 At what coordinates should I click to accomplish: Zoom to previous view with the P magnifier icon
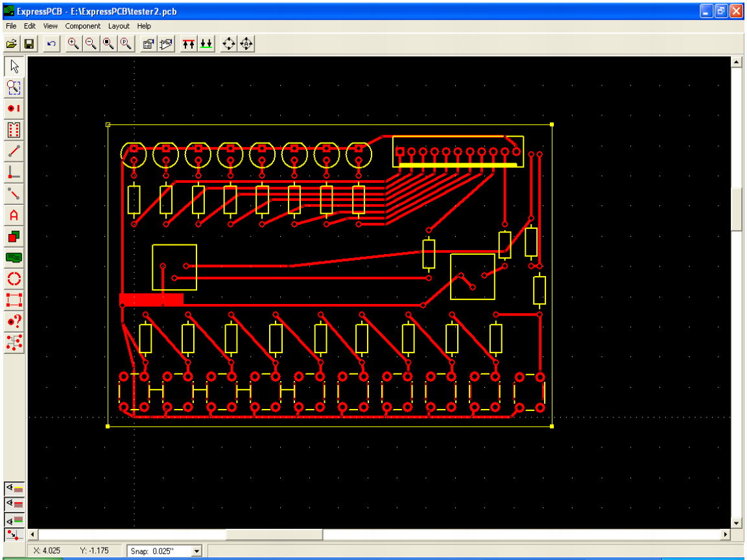pyautogui.click(x=126, y=44)
